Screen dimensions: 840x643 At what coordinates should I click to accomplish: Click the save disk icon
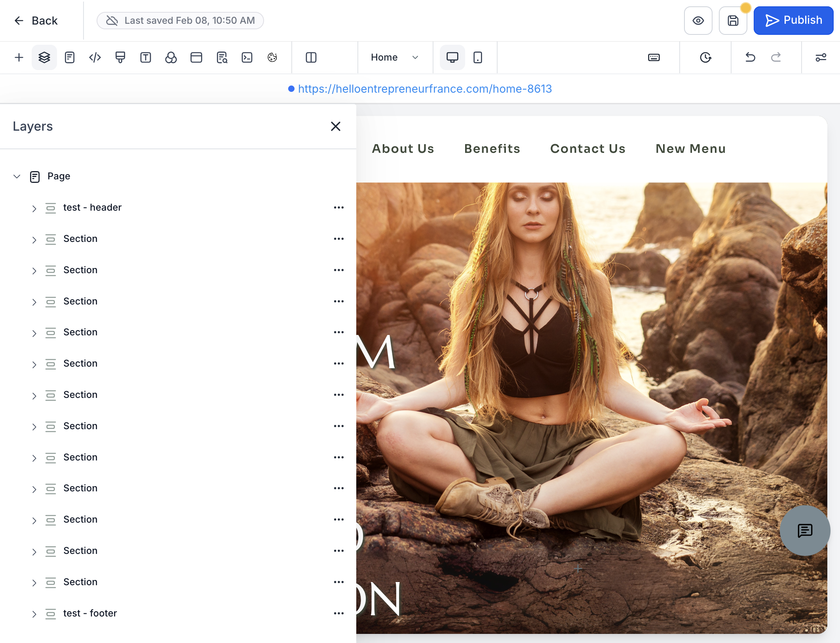pyautogui.click(x=733, y=21)
